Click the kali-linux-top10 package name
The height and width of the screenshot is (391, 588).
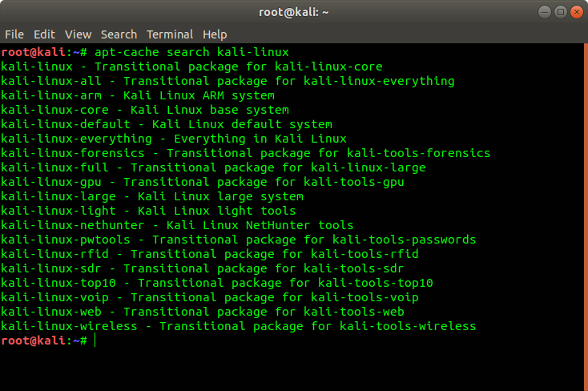[x=58, y=283]
